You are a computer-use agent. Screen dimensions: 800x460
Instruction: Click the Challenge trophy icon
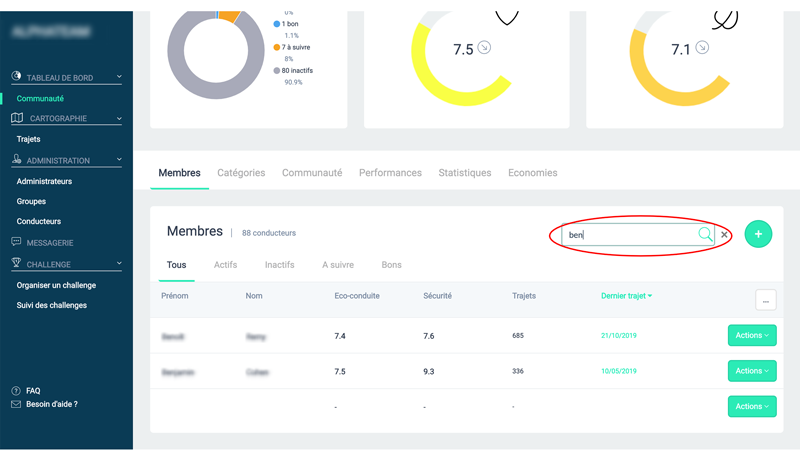coord(16,263)
